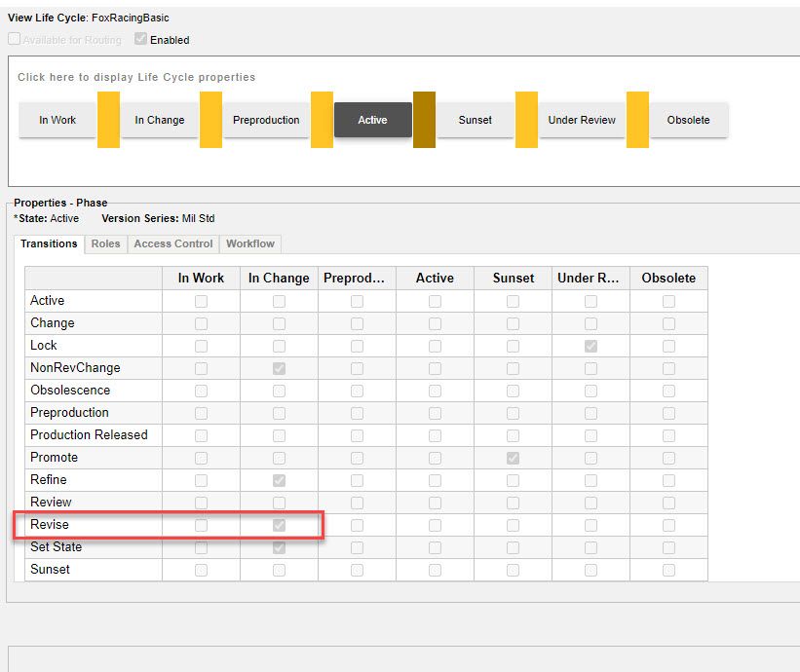Select the Obsolete lifecycle state
800x672 pixels.
pyautogui.click(x=688, y=120)
